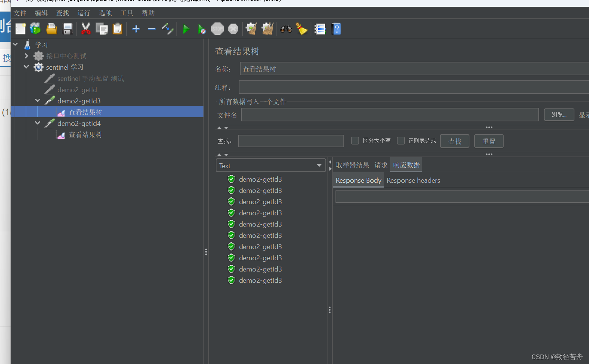The height and width of the screenshot is (364, 589).
Task: Click the Clear All brooms icon
Action: pyautogui.click(x=267, y=29)
